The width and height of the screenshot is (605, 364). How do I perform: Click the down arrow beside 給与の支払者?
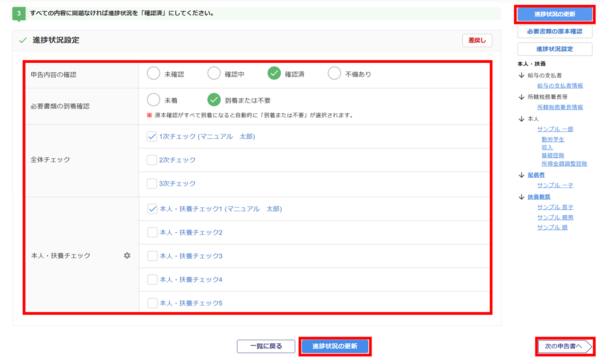tap(521, 75)
